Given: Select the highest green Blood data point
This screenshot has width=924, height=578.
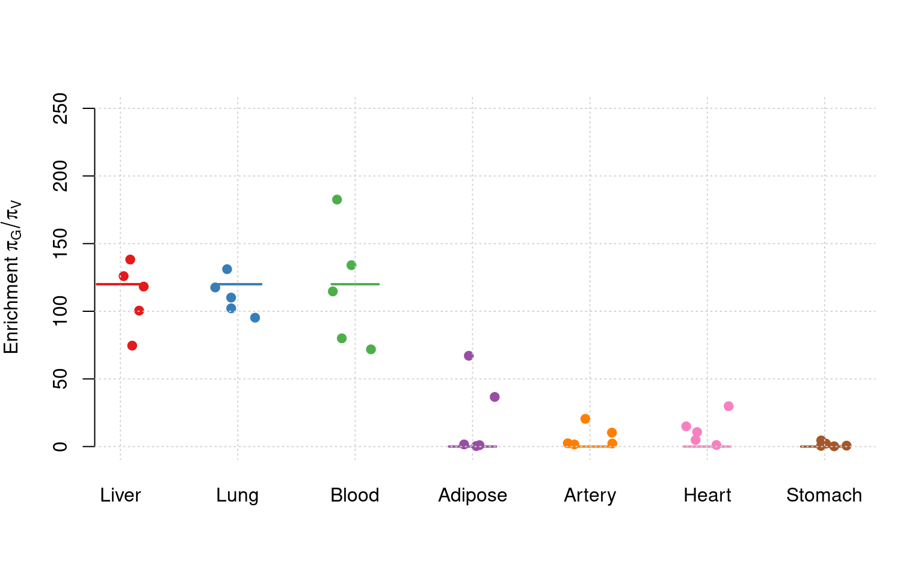Looking at the screenshot, I should (337, 200).
